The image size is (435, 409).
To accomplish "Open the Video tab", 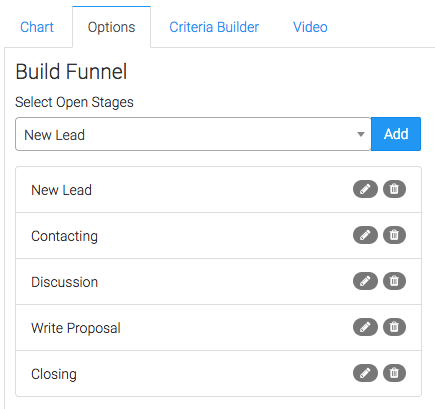I will click(310, 27).
